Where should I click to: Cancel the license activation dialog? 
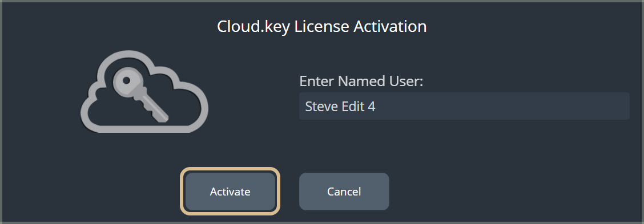click(344, 191)
